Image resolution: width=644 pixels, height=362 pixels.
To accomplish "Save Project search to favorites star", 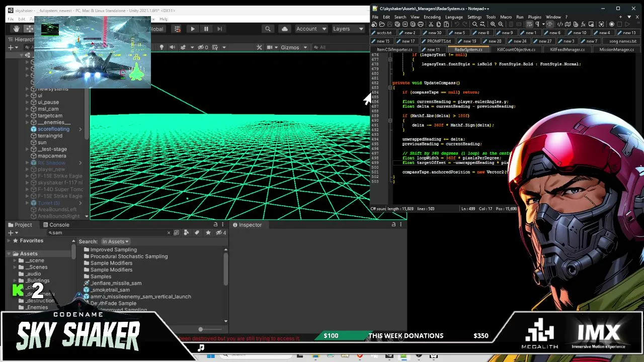I will (208, 233).
